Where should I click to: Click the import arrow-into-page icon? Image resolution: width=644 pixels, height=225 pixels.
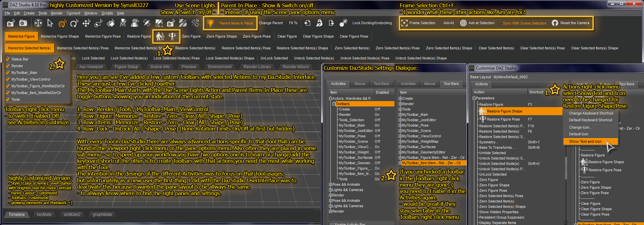(307, 23)
